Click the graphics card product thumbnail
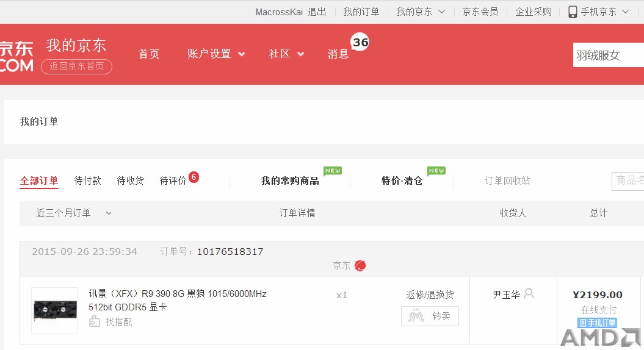The width and height of the screenshot is (644, 350). tap(55, 310)
